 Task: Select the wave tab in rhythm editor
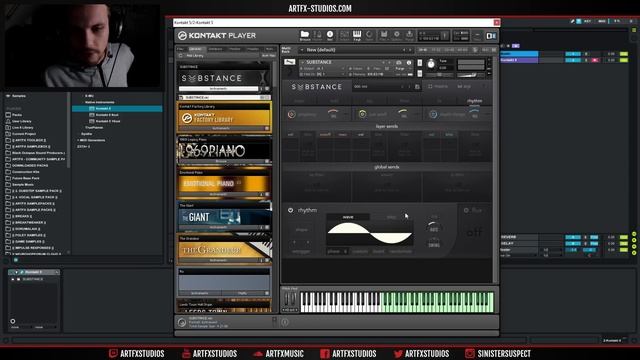coord(348,217)
